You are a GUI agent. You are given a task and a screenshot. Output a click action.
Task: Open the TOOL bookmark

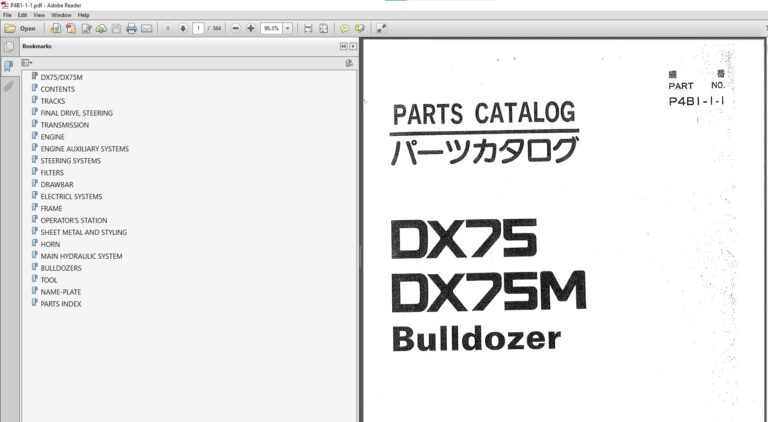point(49,280)
